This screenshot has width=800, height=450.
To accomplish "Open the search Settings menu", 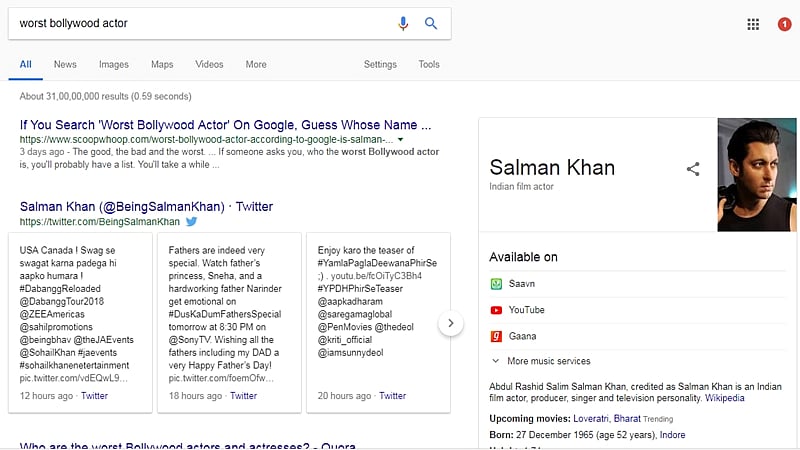I will pyautogui.click(x=380, y=64).
